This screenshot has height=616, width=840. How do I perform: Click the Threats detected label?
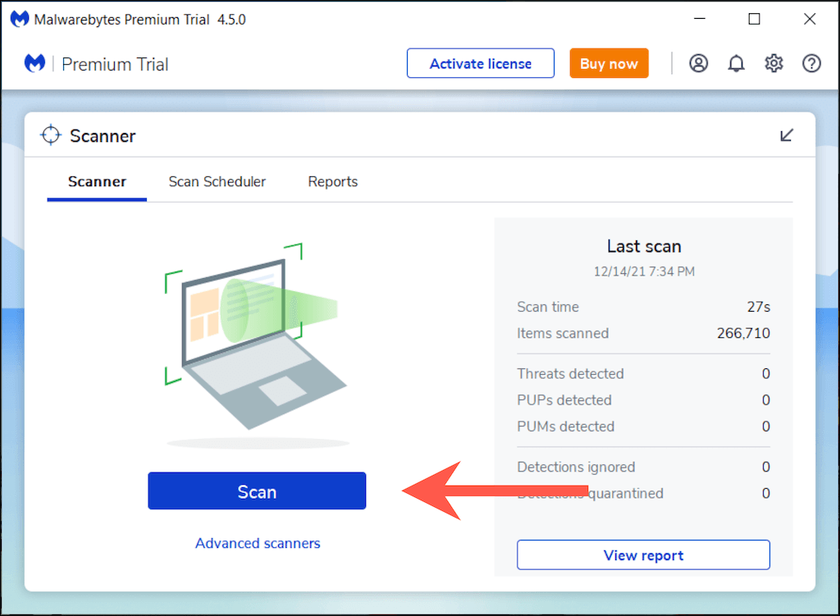coord(571,373)
